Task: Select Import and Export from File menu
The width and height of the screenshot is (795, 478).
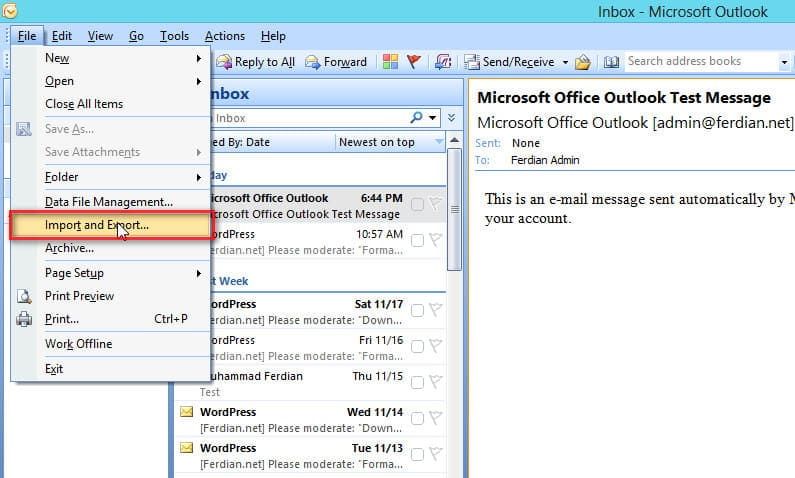Action: point(97,225)
